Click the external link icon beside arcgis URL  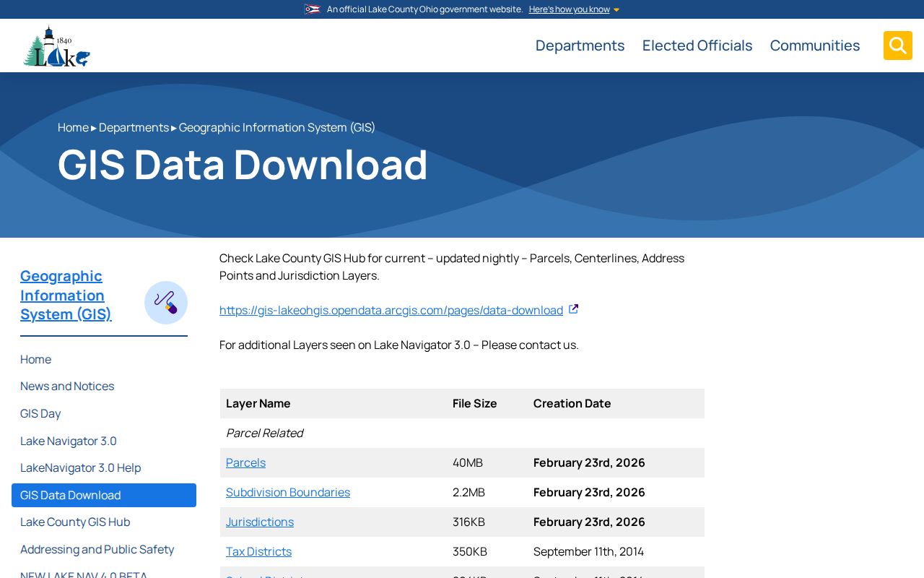[574, 309]
